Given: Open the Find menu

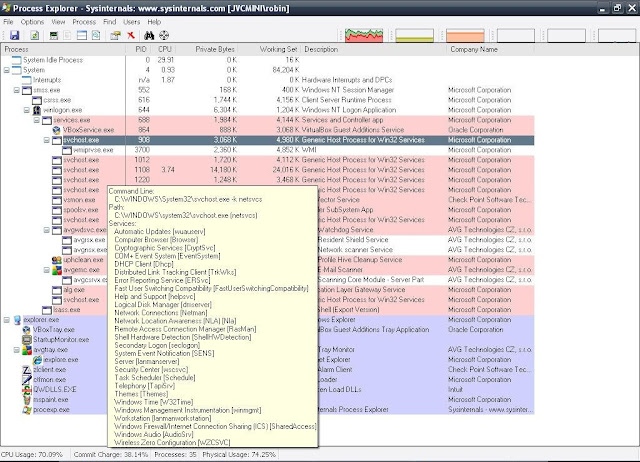Looking at the screenshot, I should point(109,22).
